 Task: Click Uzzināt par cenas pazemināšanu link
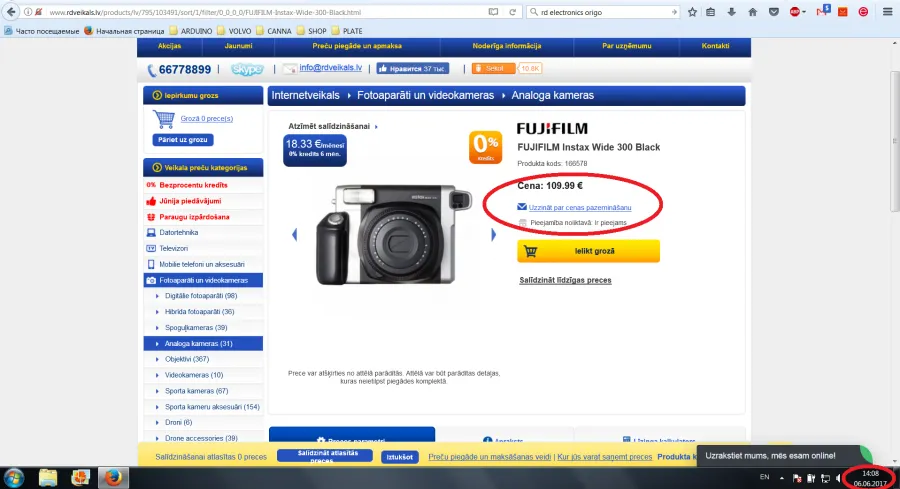coord(580,208)
